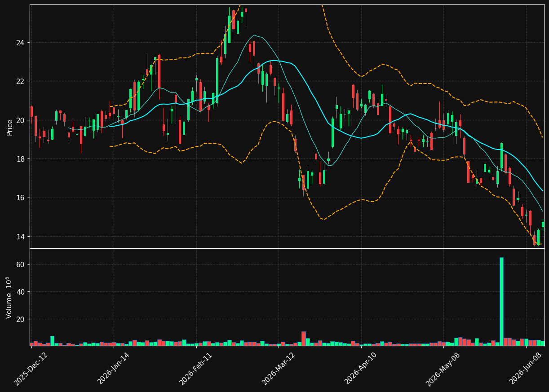Image resolution: width=549 pixels, height=392 pixels.
Task: Click the 2026-May-08 date label
Action: [x=443, y=369]
